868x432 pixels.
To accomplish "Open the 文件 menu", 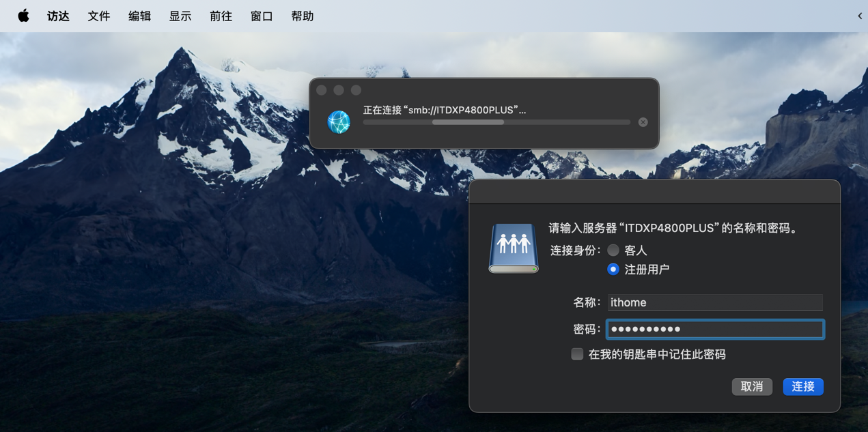I will [98, 16].
